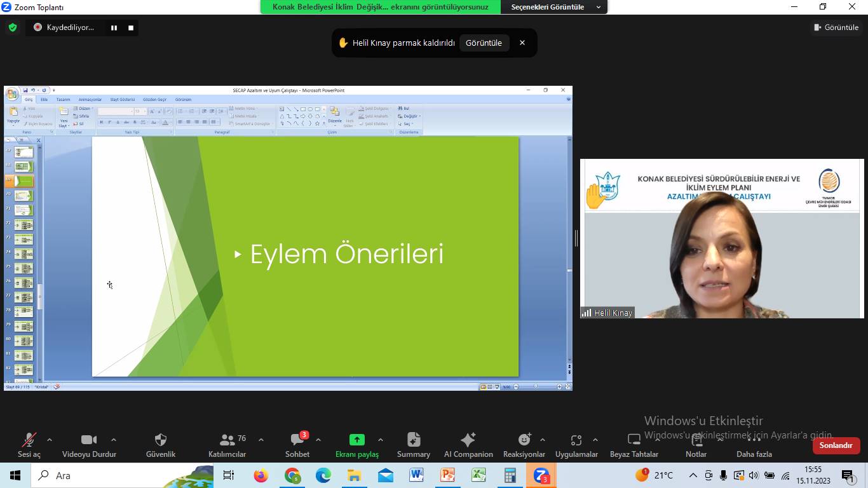Click the Ekranı paylaş share screen icon

pos(357,440)
